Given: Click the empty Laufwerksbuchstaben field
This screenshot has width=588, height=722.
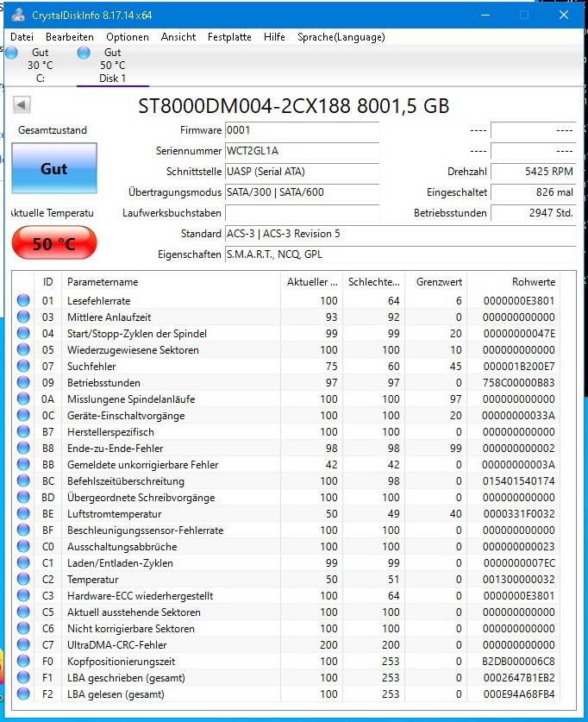Looking at the screenshot, I should coord(303,213).
